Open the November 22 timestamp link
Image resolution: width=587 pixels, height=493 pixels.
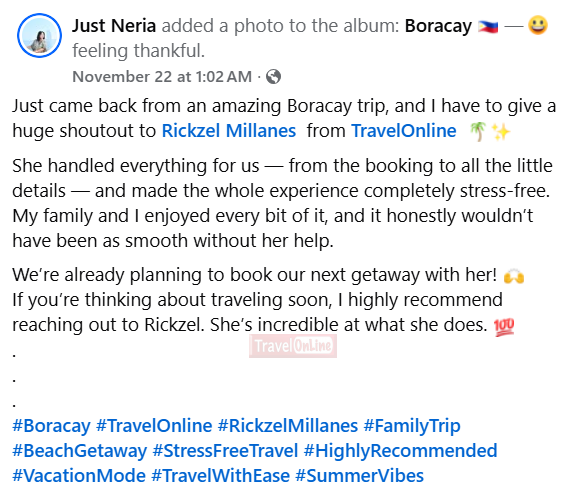pyautogui.click(x=162, y=77)
